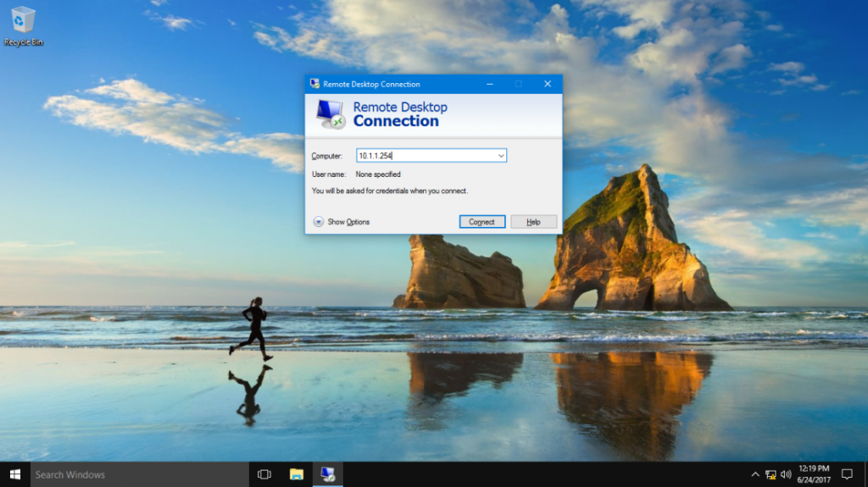Open Task View from the taskbar
This screenshot has height=487, width=868.
click(x=264, y=474)
